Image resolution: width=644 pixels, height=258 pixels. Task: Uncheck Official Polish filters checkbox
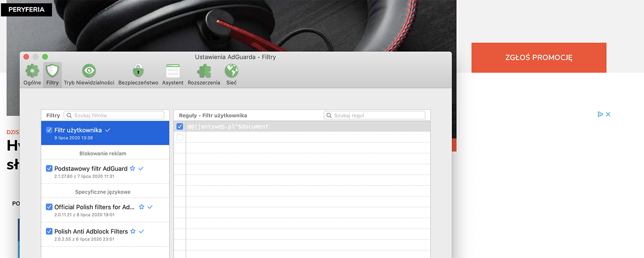click(x=49, y=207)
